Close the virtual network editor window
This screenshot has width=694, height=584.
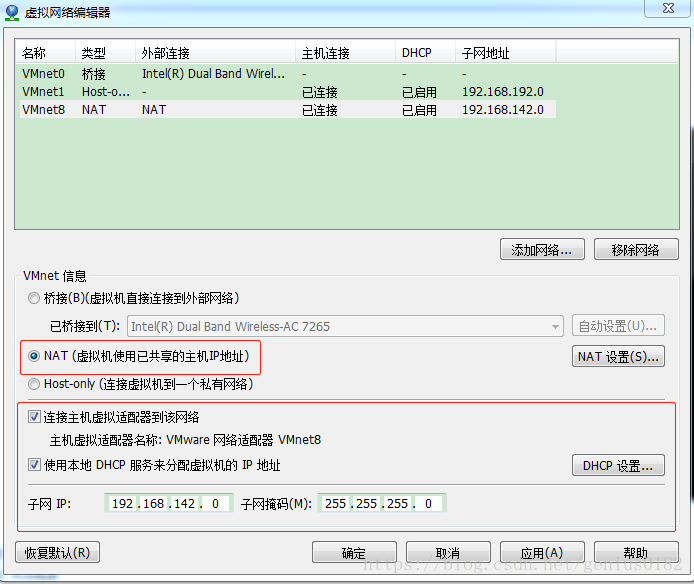(x=668, y=8)
